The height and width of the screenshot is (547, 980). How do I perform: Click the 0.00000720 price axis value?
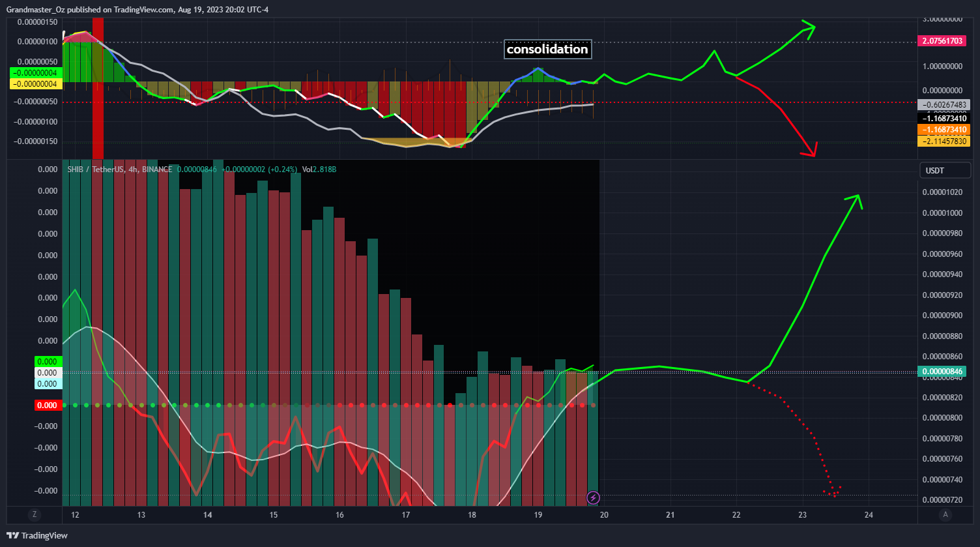tap(942, 499)
